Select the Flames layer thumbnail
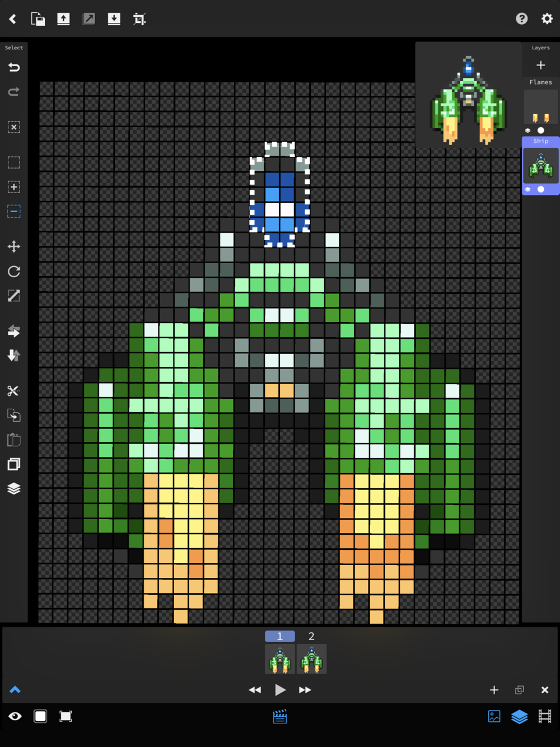Viewport: 560px width, 747px height. 540,106
